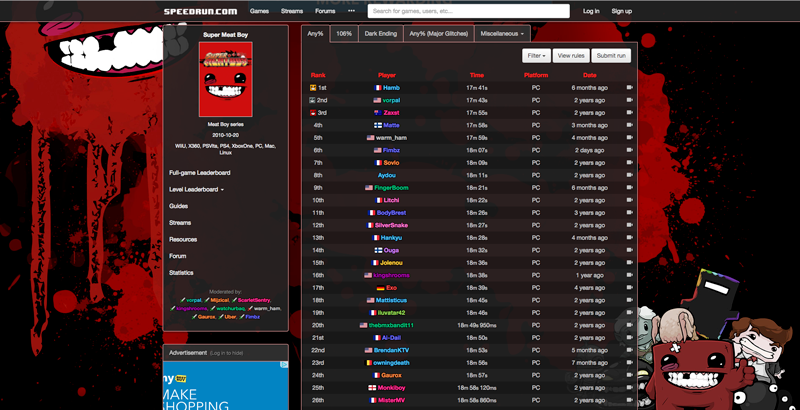
Task: Open video for Hamb's 1st place run
Action: tap(629, 88)
